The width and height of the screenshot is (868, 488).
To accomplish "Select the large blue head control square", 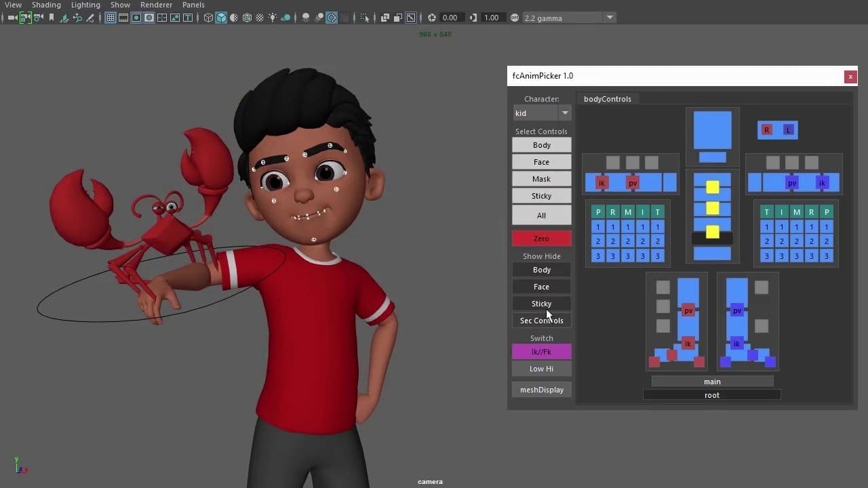I will coord(712,130).
